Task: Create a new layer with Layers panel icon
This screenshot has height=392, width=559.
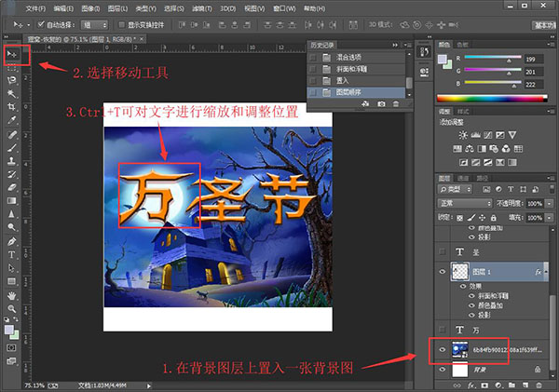Action: point(525,385)
